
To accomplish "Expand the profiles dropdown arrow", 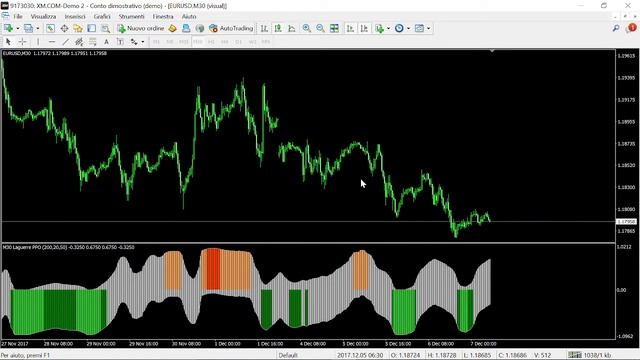I will coord(38,29).
